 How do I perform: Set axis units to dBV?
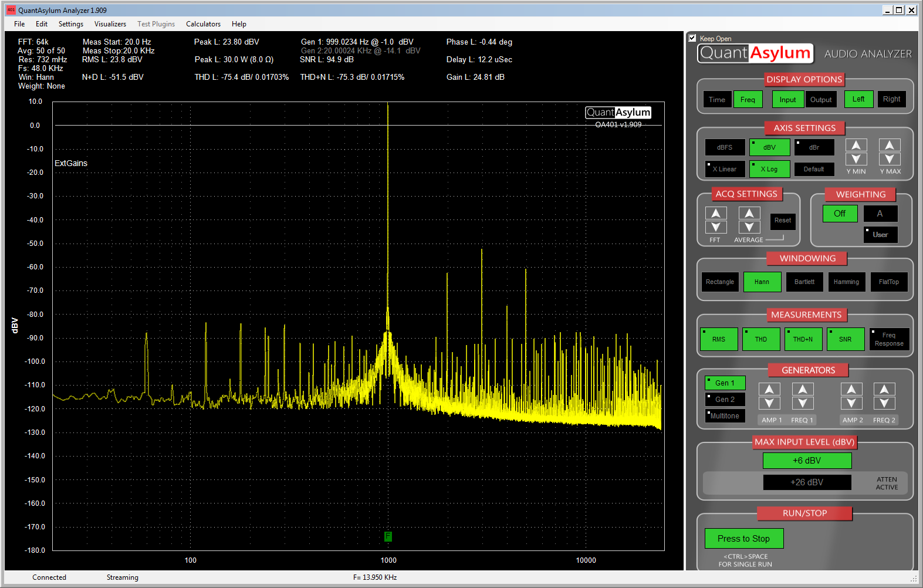pyautogui.click(x=769, y=147)
